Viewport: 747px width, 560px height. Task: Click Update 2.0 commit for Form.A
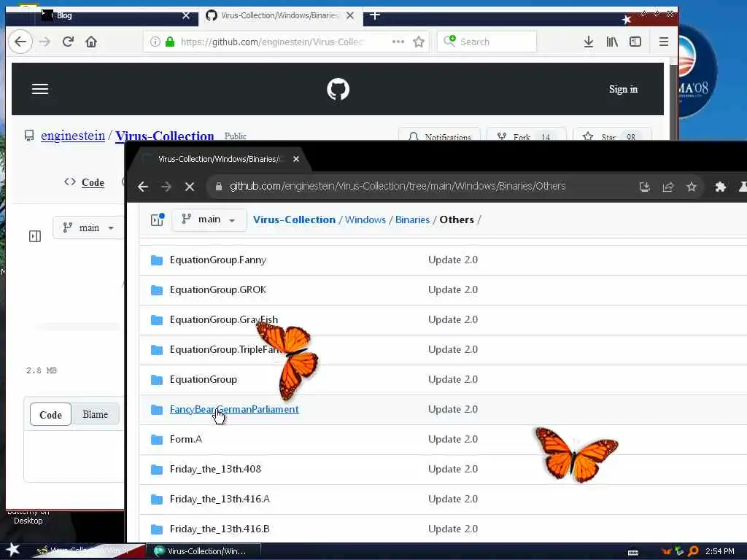click(x=452, y=439)
